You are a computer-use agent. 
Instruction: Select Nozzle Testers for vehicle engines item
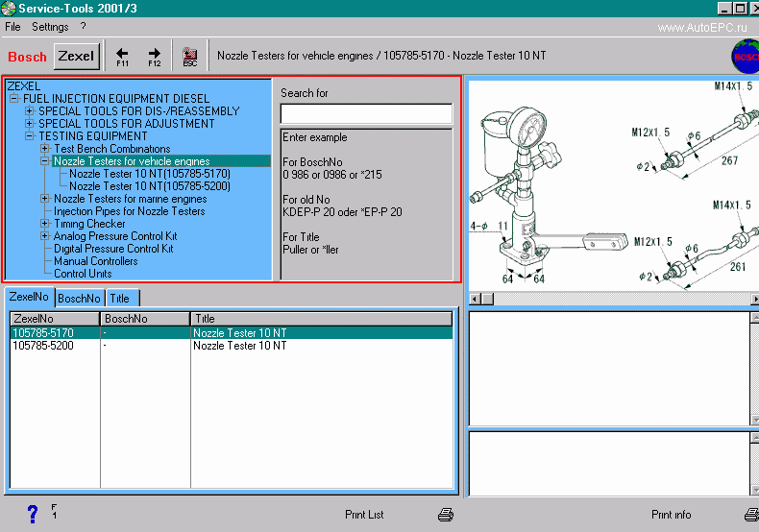[132, 161]
